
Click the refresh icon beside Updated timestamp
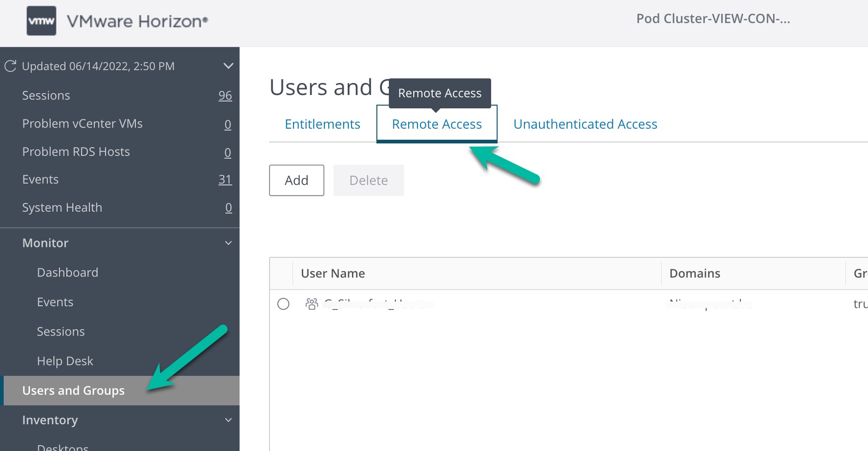click(x=10, y=66)
